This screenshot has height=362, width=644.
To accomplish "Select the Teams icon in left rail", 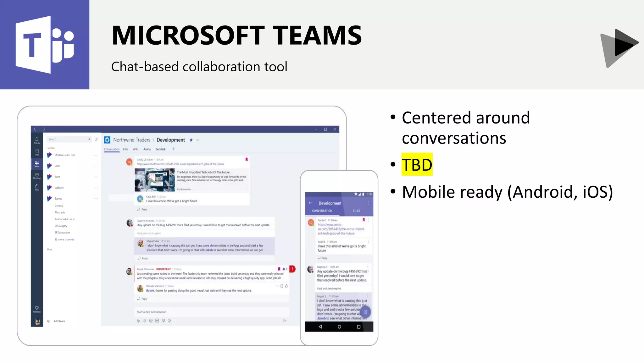I will click(x=37, y=164).
